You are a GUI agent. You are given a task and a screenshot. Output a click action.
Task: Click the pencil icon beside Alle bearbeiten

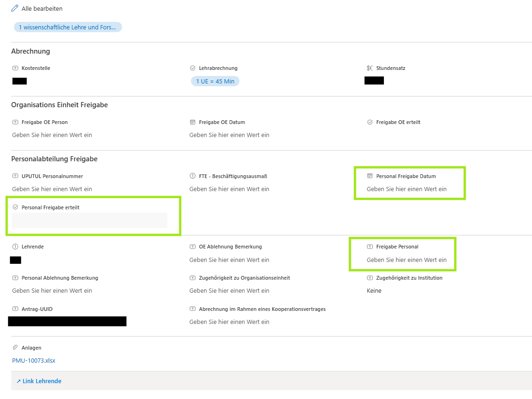[x=14, y=8]
